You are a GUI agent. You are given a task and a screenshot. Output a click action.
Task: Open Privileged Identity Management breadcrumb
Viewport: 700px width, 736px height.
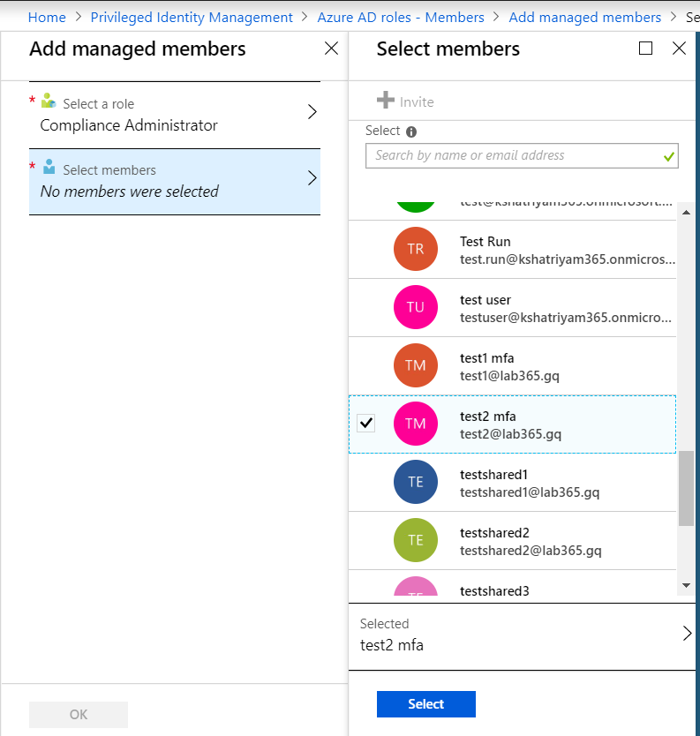click(x=192, y=18)
